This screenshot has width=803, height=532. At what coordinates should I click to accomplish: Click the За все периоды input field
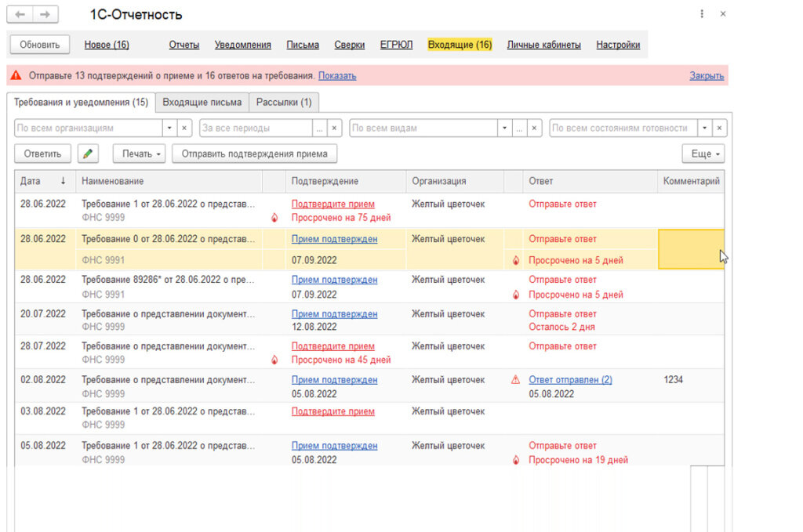[x=256, y=128]
